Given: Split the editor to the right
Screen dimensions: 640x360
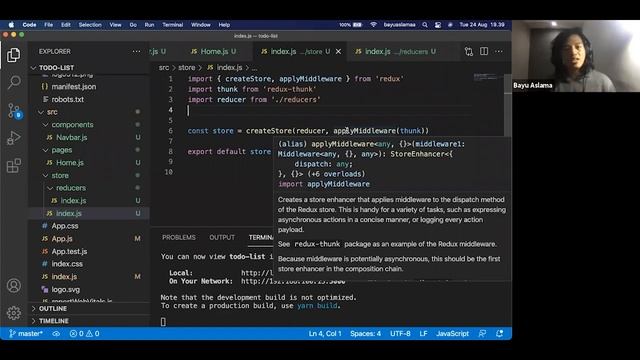Looking at the screenshot, I should tap(484, 51).
